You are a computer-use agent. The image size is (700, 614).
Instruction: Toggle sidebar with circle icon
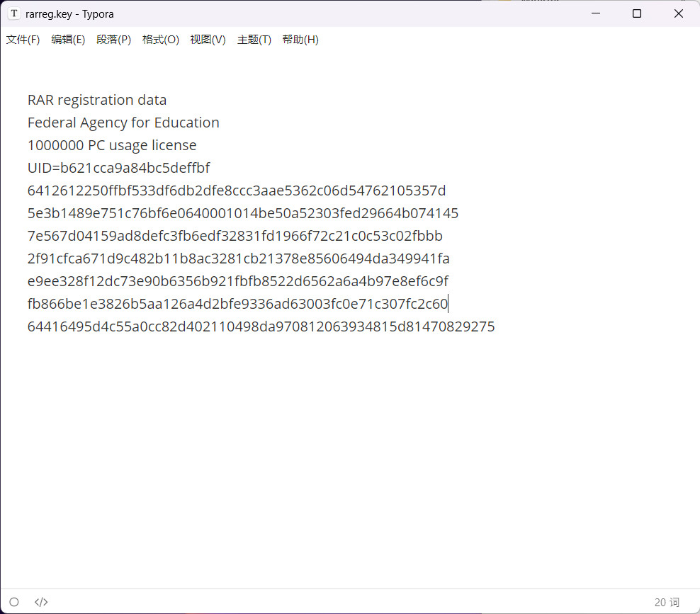pos(14,602)
